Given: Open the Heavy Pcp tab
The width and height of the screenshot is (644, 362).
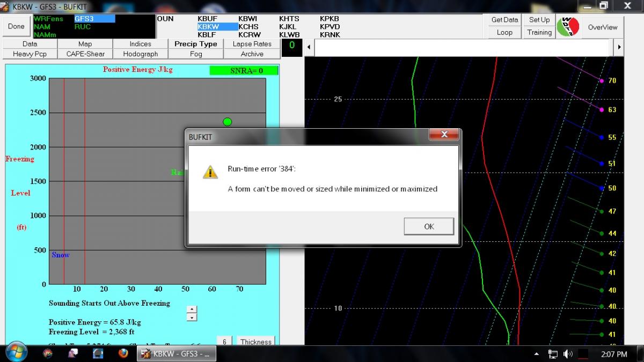Looking at the screenshot, I should [30, 54].
